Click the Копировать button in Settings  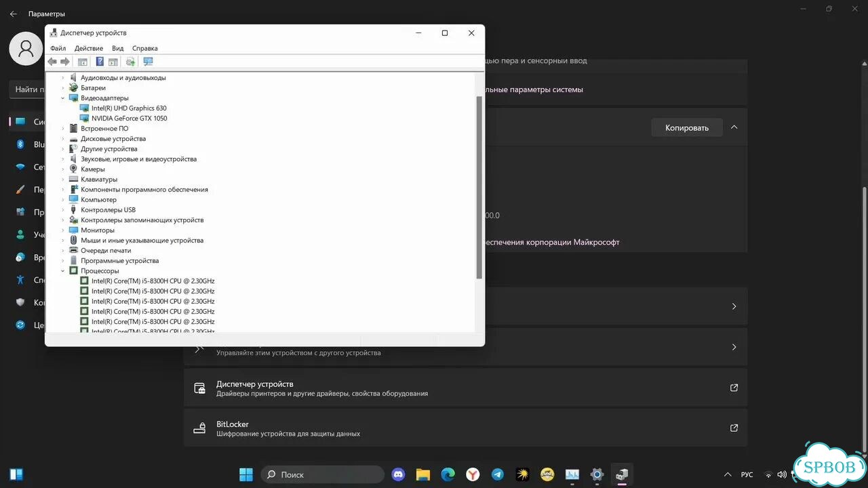(687, 127)
